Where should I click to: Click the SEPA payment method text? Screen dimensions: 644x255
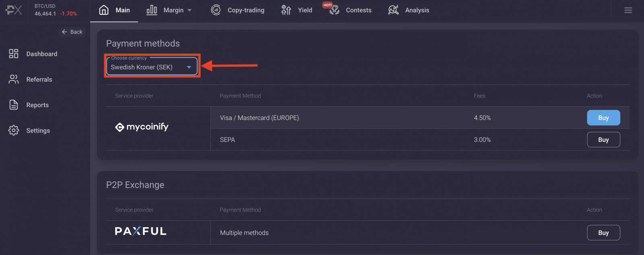(227, 139)
